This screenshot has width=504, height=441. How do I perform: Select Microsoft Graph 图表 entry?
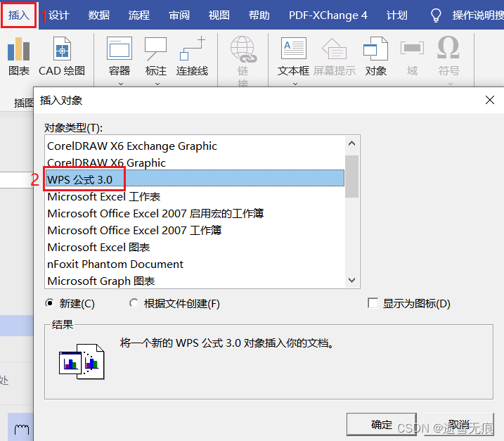point(195,281)
